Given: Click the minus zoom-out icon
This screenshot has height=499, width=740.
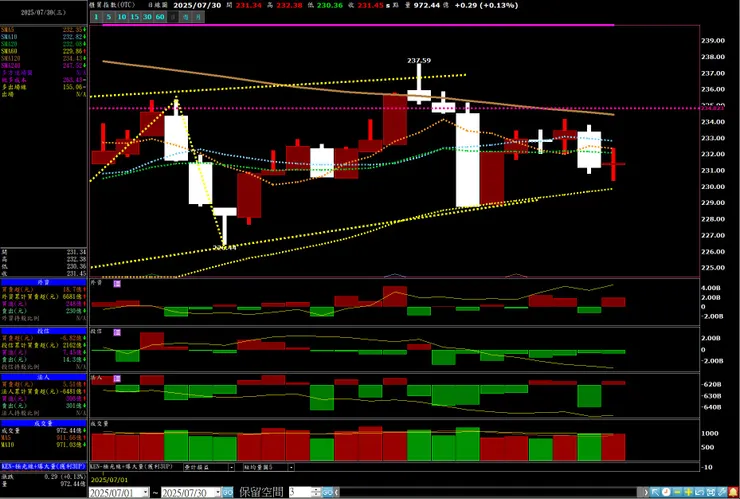Looking at the screenshot, I should click(677, 492).
